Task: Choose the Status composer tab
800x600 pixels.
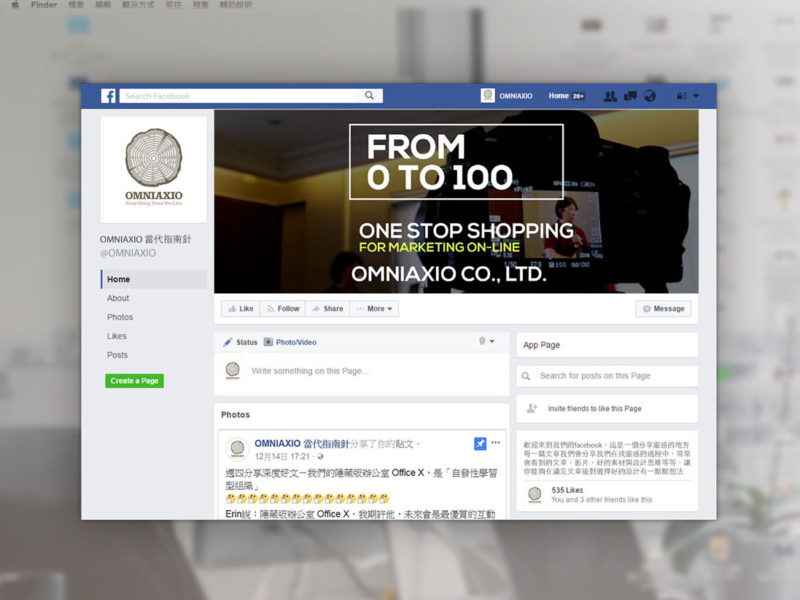Action: (x=240, y=342)
